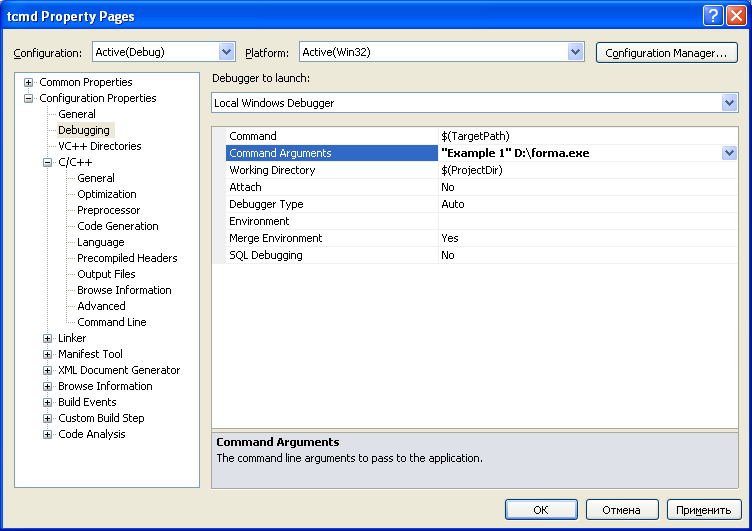The height and width of the screenshot is (531, 752).
Task: Expand top-level Browse Information node
Action: pos(47,386)
